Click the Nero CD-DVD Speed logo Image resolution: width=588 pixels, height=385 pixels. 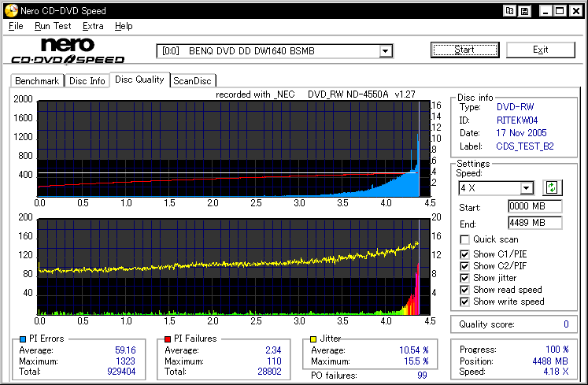click(67, 51)
